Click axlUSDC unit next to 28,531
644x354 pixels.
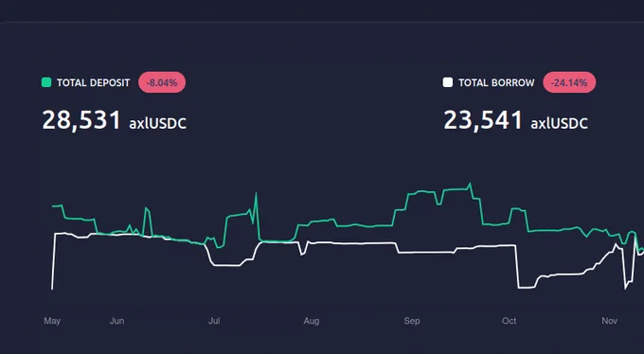coord(158,123)
